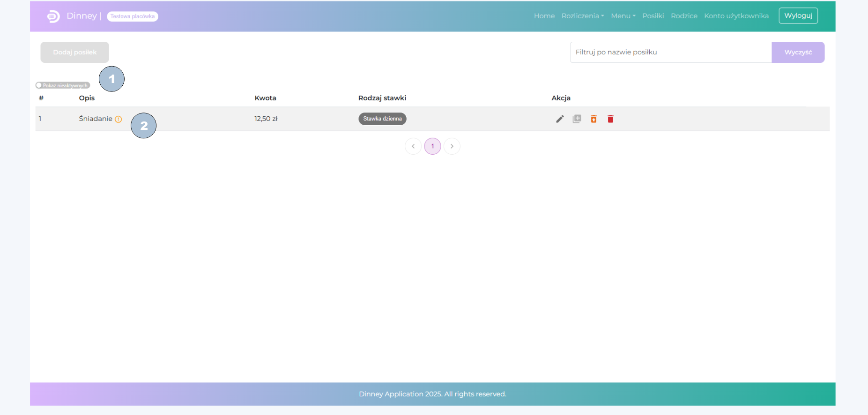Open the Posiłki navigation item
Screen dimensions: 868x415
pyautogui.click(x=653, y=16)
